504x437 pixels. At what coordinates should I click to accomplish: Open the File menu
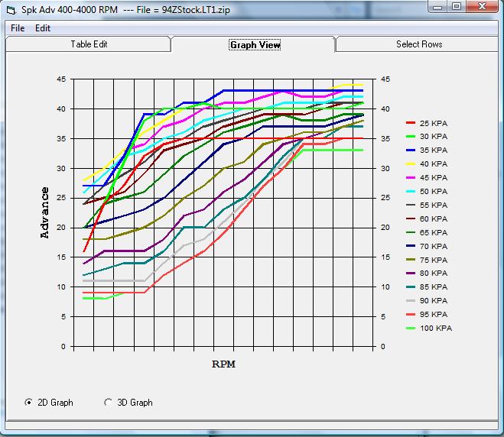click(x=17, y=28)
